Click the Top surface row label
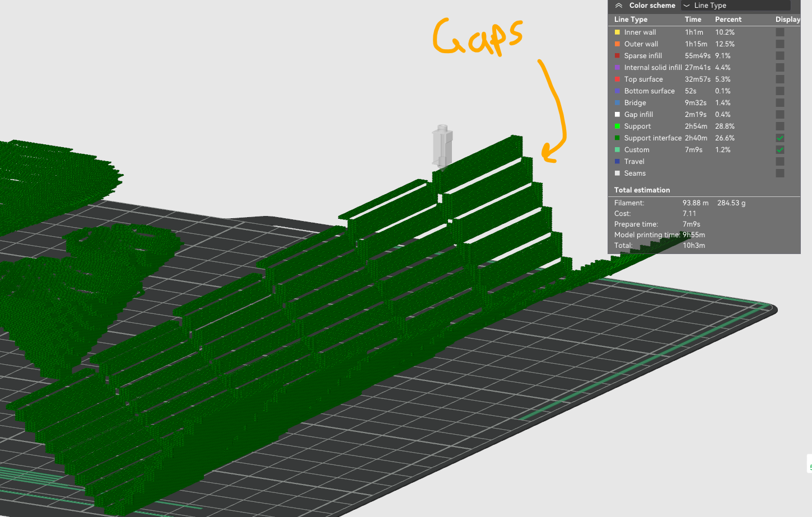This screenshot has width=812, height=517. coord(643,79)
